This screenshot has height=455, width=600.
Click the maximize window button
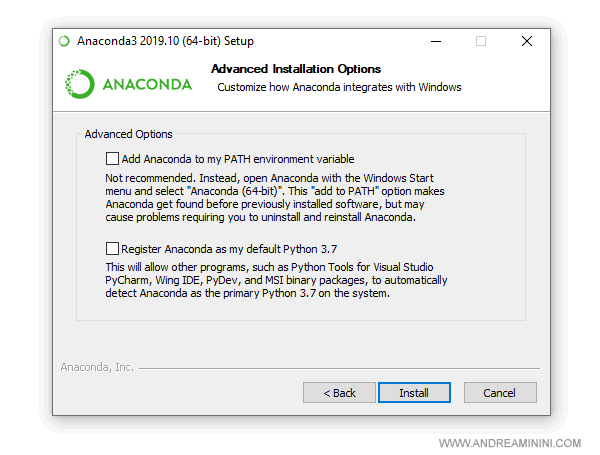click(481, 41)
